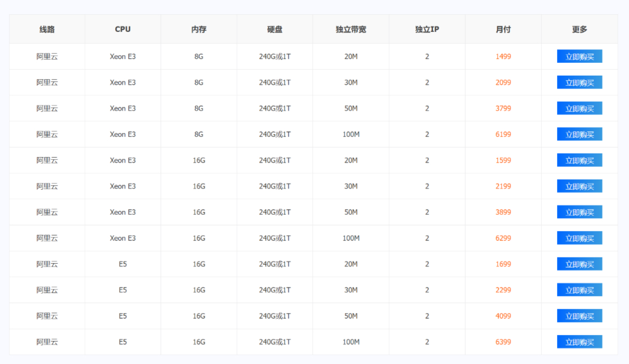Click the orange 1499 price text
The height and width of the screenshot is (364, 629).
click(503, 56)
